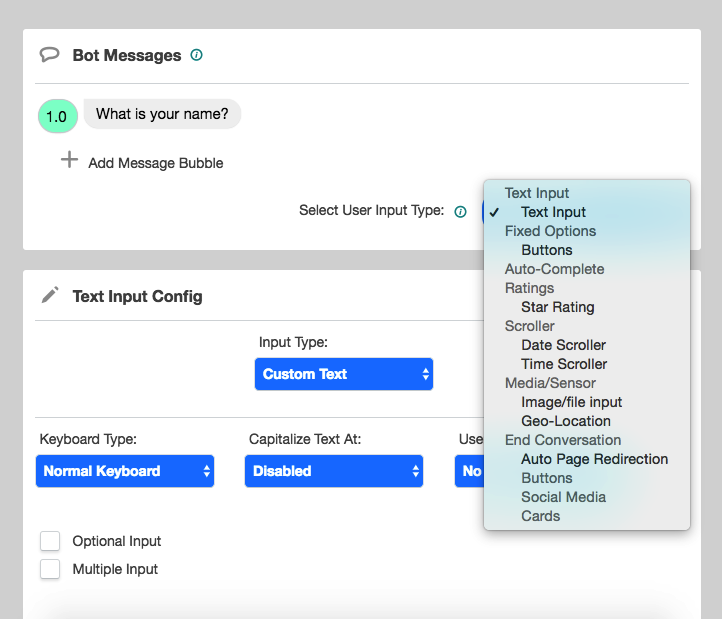Open the Capitalize Text At Disabled dropdown
The height and width of the screenshot is (619, 722).
coord(334,471)
